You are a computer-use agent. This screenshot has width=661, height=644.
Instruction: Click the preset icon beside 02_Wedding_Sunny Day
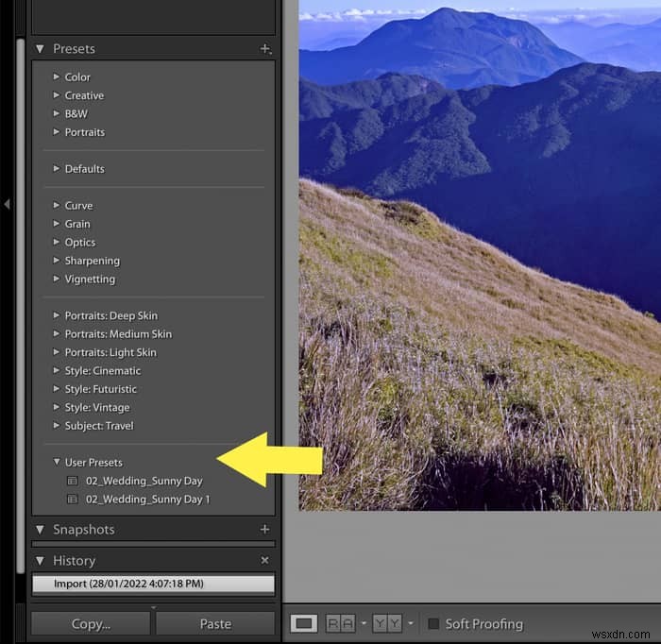(x=73, y=481)
